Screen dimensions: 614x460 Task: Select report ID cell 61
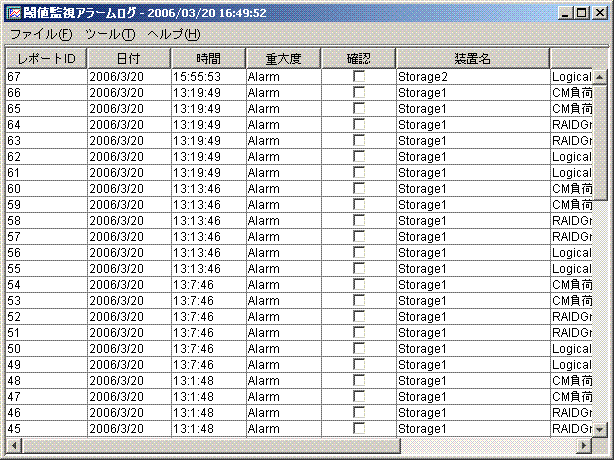pyautogui.click(x=46, y=173)
